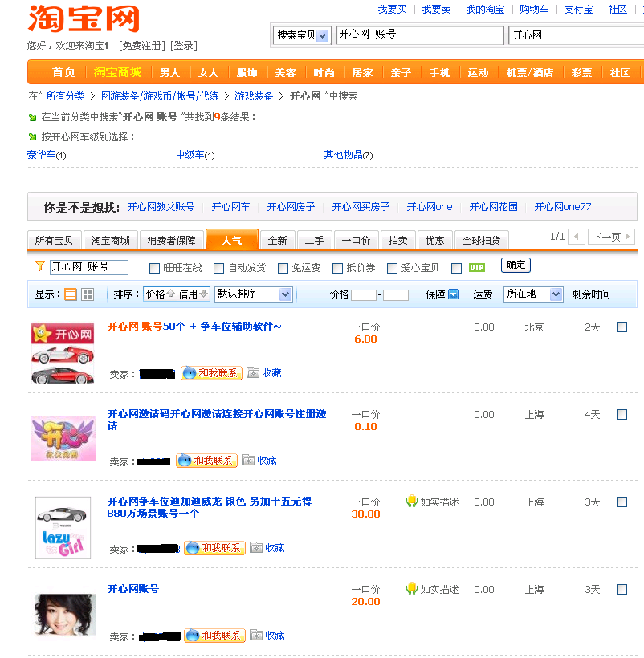Click the maximum price input field

point(396,294)
